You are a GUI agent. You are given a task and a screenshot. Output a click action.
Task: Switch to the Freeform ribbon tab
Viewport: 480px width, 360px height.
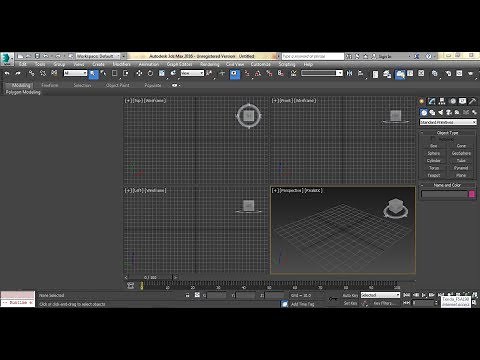(50, 85)
